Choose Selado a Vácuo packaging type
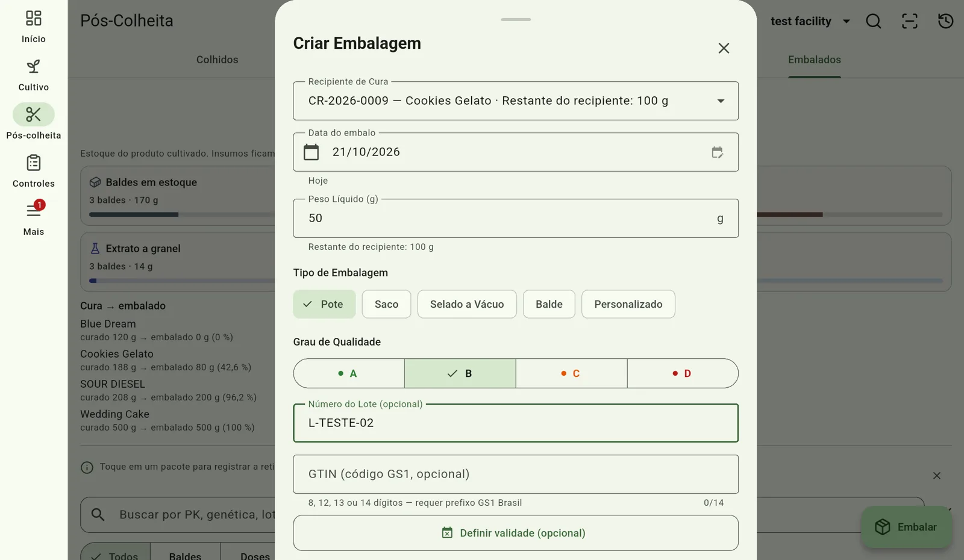 tap(467, 304)
